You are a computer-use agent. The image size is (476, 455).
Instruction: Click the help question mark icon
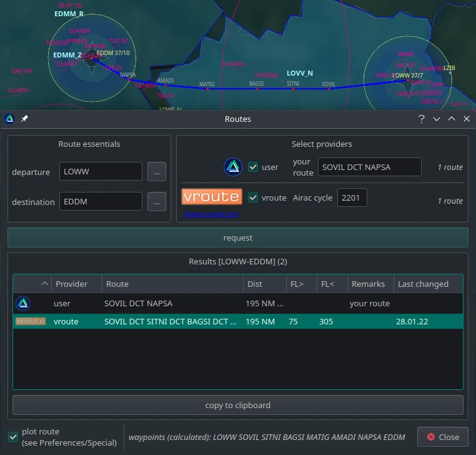coord(422,119)
